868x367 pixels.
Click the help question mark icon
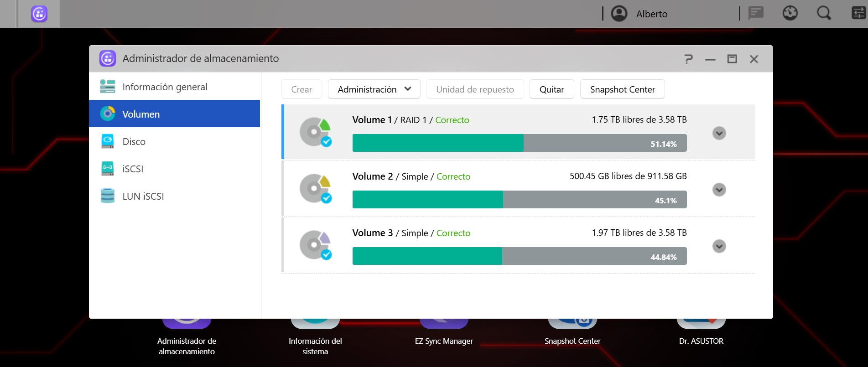[x=688, y=59]
